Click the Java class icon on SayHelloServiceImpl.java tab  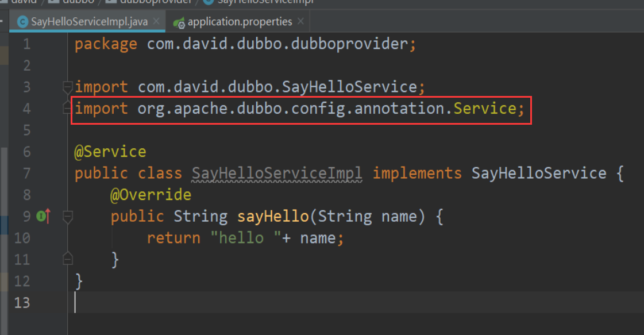point(22,21)
